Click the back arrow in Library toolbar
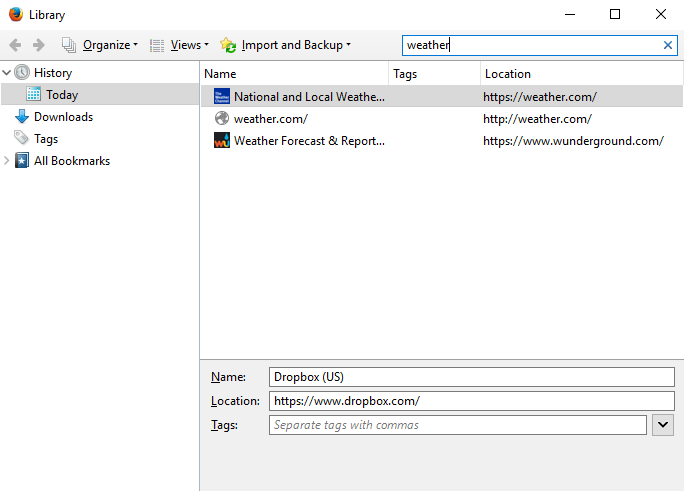This screenshot has width=684, height=491. tap(15, 45)
